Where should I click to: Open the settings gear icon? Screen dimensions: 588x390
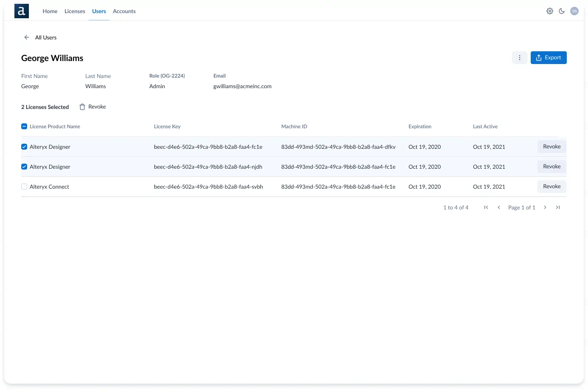pyautogui.click(x=550, y=11)
